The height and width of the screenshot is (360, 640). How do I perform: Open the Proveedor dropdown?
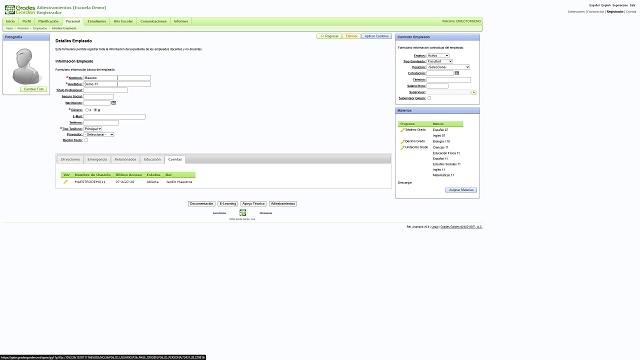[x=98, y=134]
